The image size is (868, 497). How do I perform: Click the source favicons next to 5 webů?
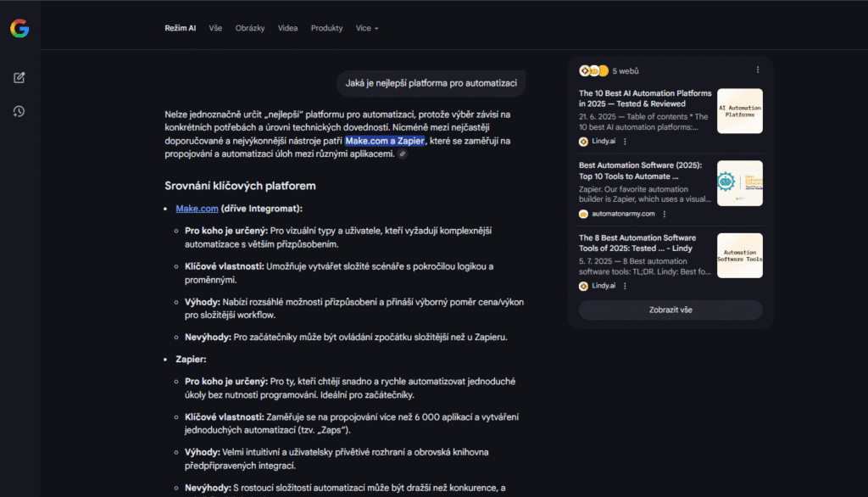tap(593, 70)
